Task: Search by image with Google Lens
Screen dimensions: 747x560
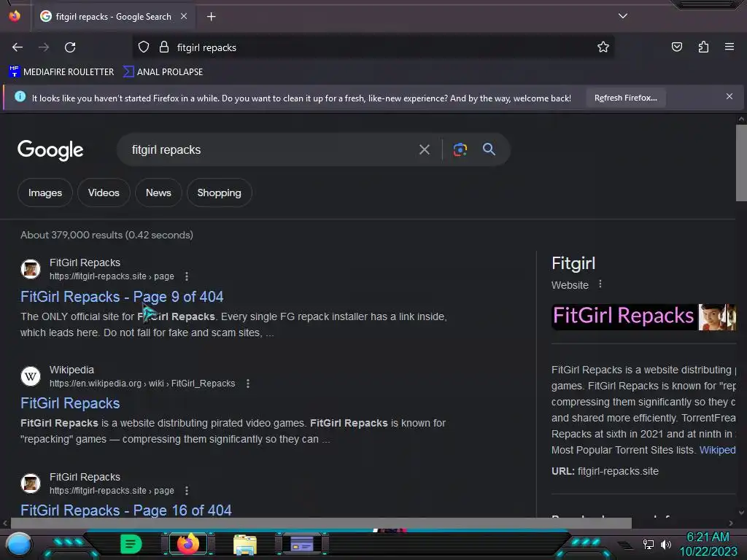Action: click(x=460, y=149)
